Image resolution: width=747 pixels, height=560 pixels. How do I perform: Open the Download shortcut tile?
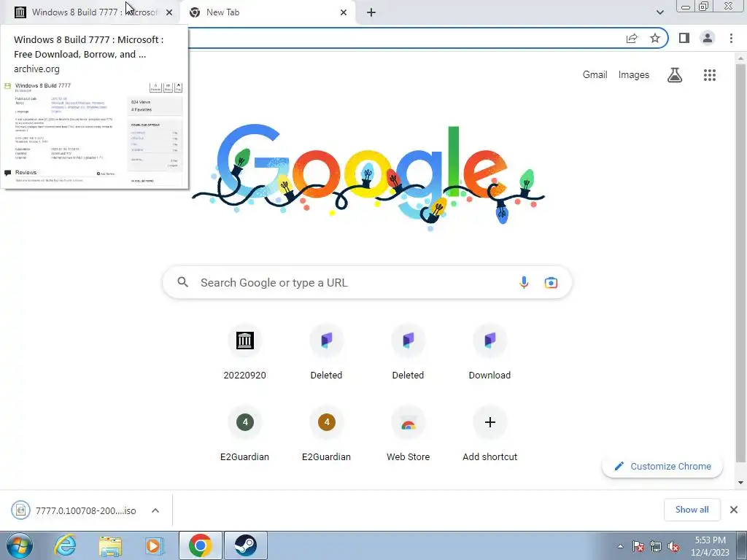pyautogui.click(x=489, y=354)
